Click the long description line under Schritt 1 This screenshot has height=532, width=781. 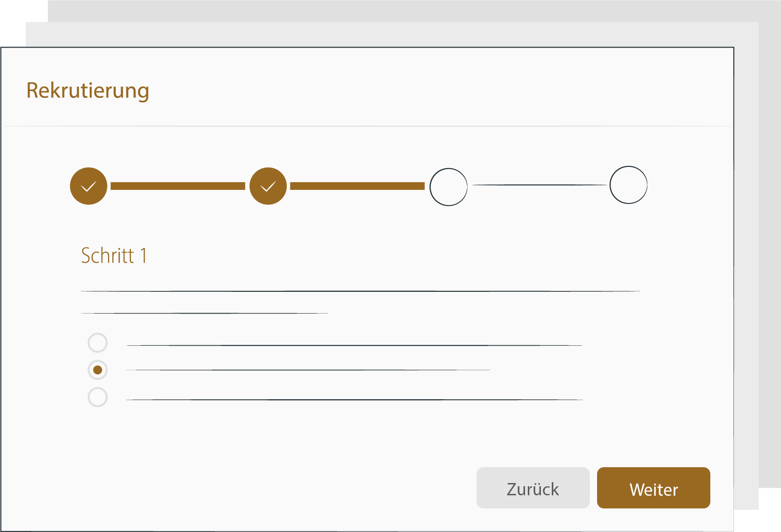coord(360,291)
